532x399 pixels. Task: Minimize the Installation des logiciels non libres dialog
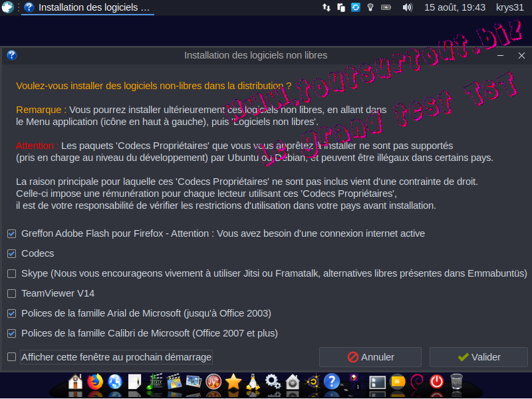click(500, 55)
